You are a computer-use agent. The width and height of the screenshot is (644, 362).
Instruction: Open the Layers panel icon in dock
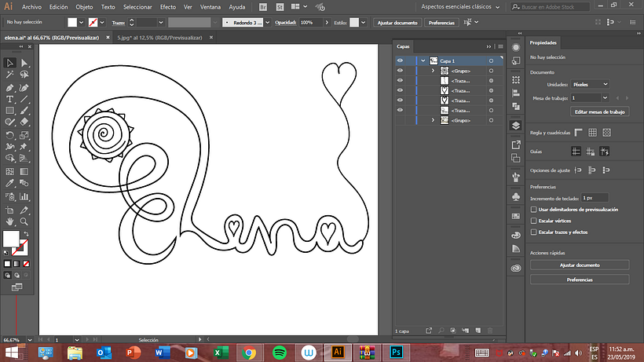point(516,126)
